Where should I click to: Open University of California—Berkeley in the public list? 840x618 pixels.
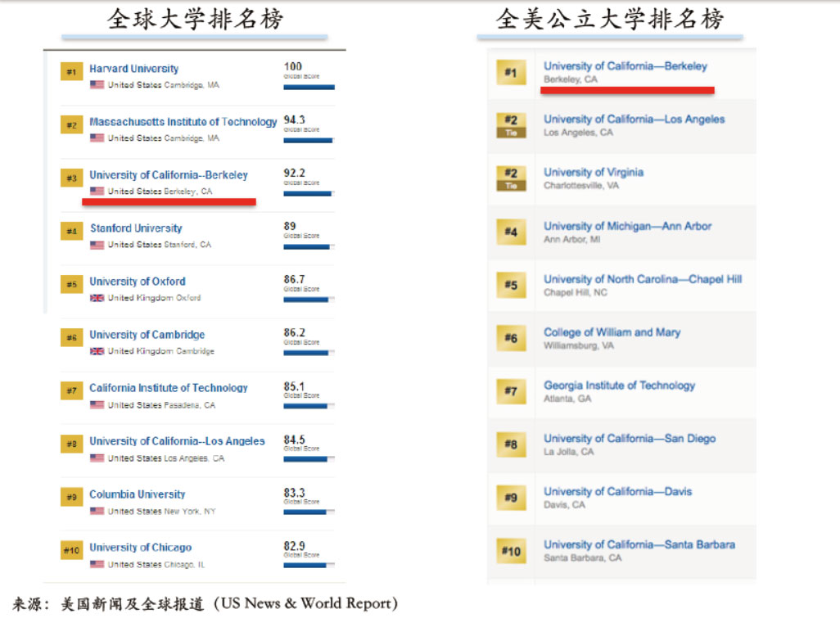(625, 65)
